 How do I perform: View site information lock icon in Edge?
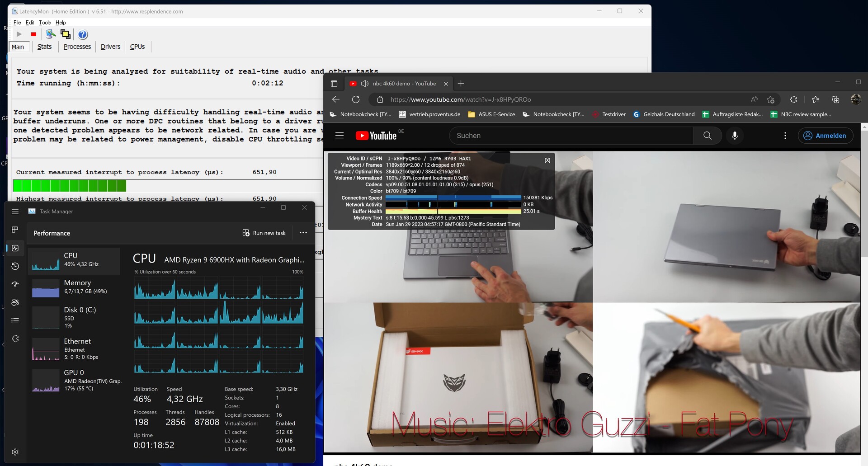click(x=380, y=99)
